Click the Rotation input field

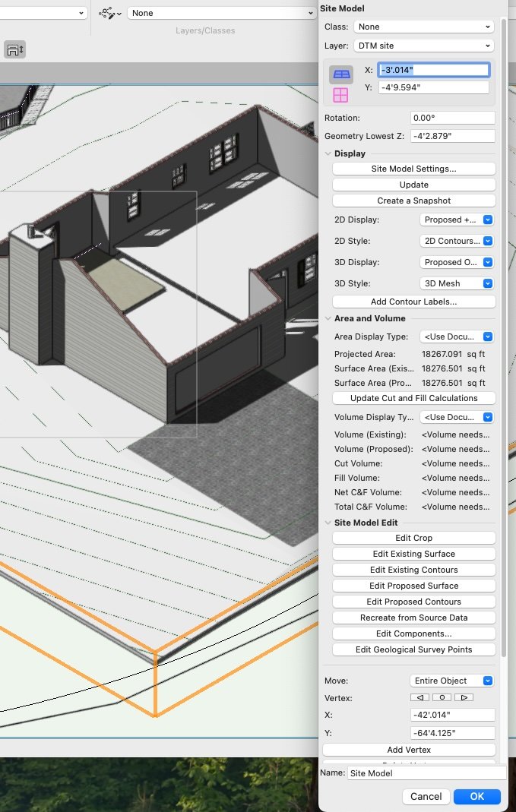click(x=451, y=118)
